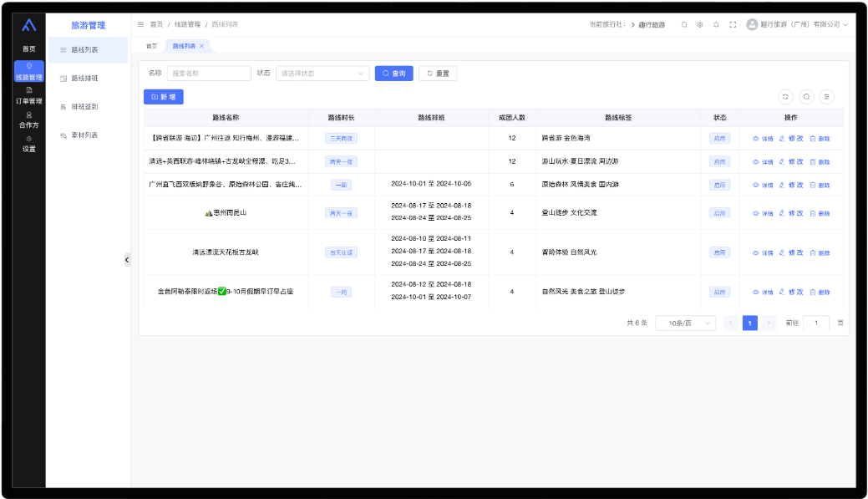The image size is (868, 499).
Task: Enter fullscreen using the header fullscreen icon
Action: (x=733, y=25)
